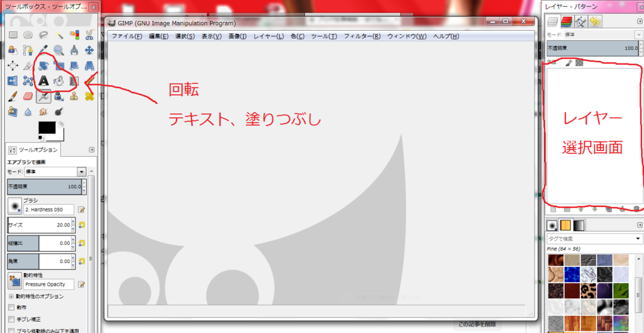This screenshot has width=644, height=333.
Task: Select the Paintbrush tool
Action: click(x=13, y=96)
